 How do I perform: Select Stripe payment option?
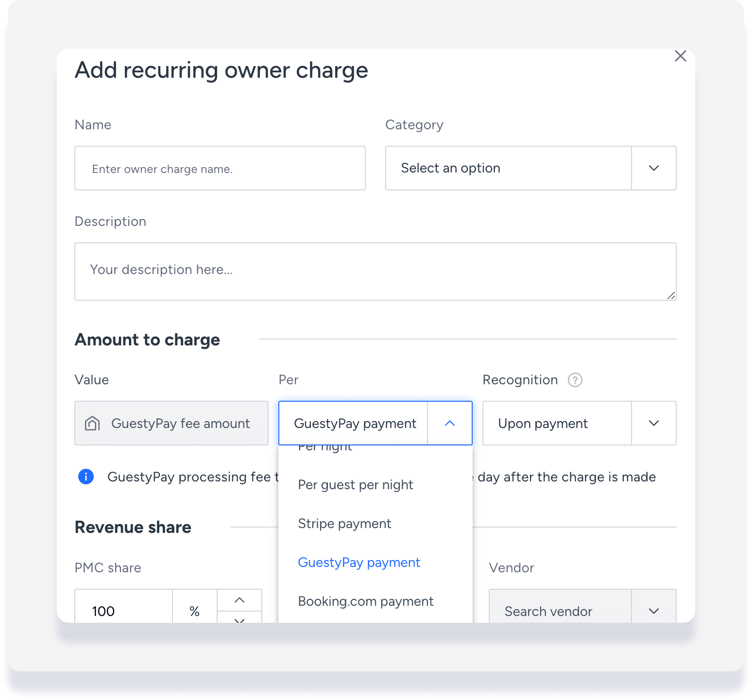(x=376, y=524)
